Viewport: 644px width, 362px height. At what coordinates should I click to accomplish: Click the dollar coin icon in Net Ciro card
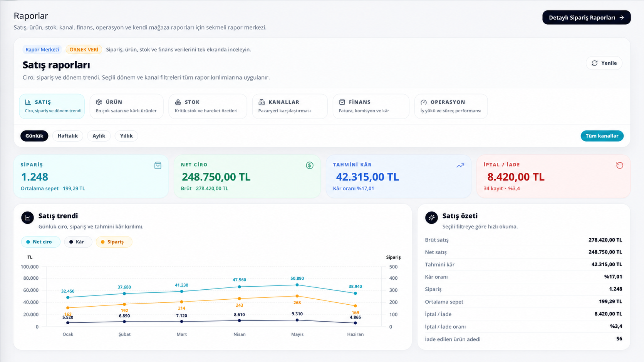tap(310, 165)
